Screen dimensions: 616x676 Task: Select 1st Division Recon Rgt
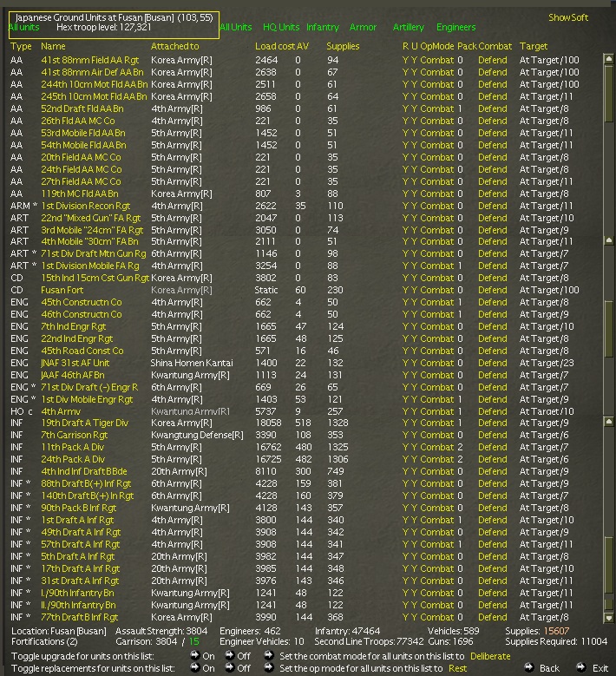(85, 206)
